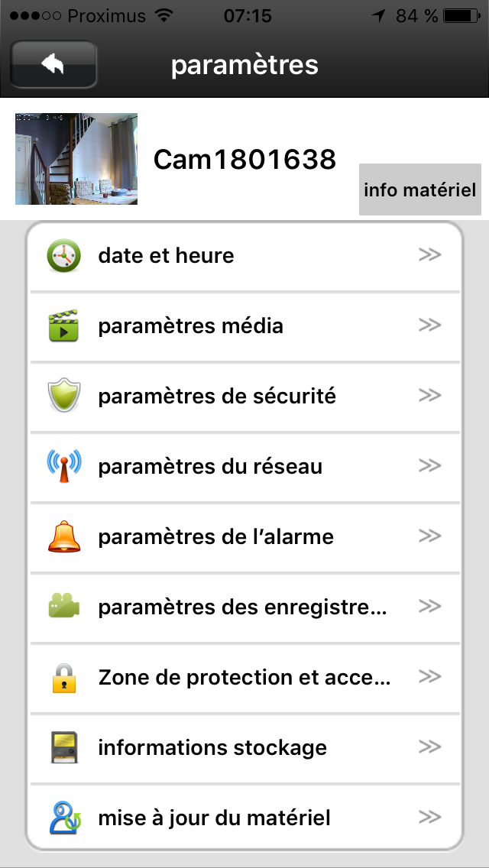
Task: Expand date et heure chevron
Action: pos(430,255)
